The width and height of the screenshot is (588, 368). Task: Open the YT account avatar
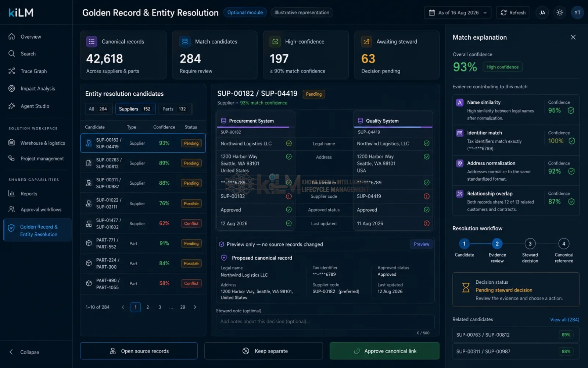click(577, 13)
